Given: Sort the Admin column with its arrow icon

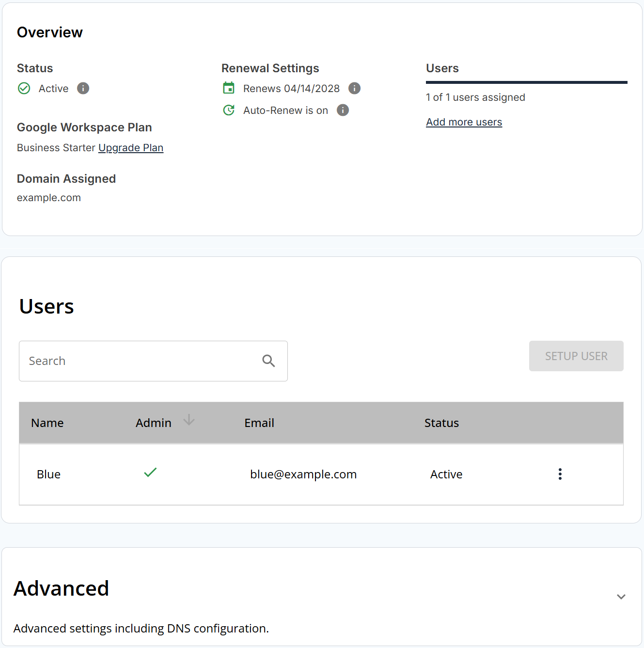Looking at the screenshot, I should pos(189,420).
